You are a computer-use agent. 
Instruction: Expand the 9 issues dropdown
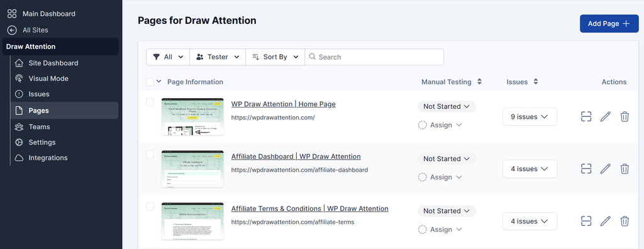pos(530,117)
